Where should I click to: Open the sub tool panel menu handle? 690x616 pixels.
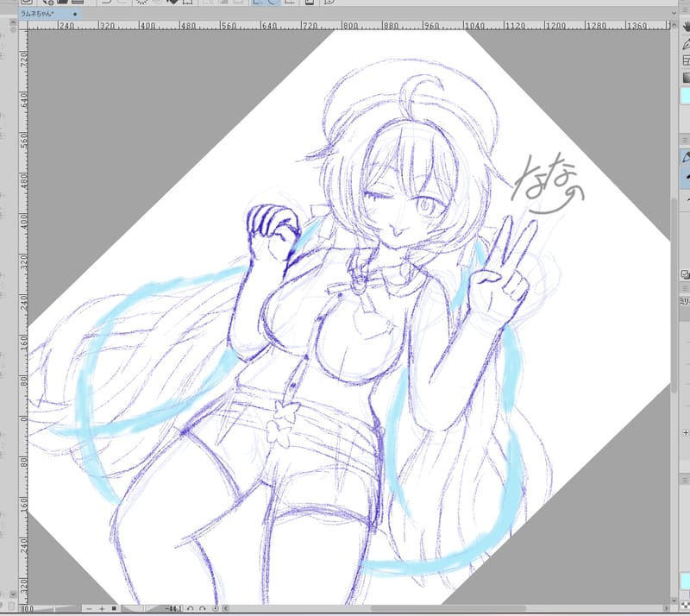(685, 139)
